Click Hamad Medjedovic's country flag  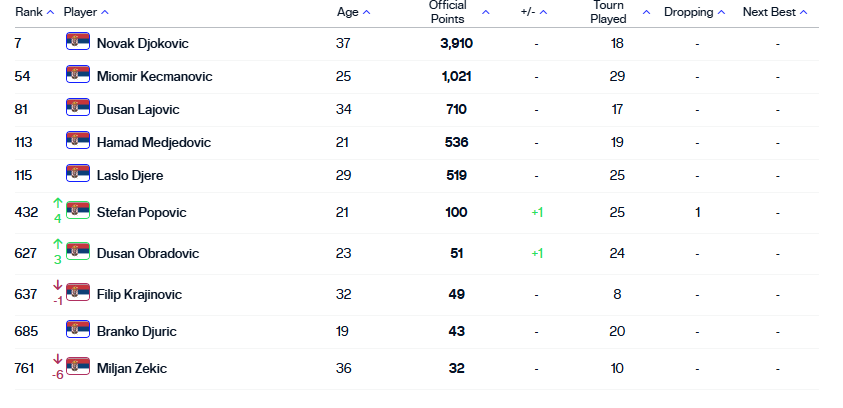click(78, 142)
